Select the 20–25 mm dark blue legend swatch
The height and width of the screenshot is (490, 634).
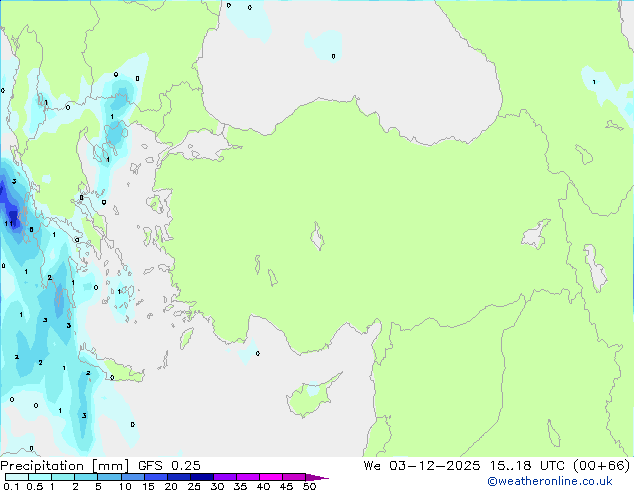(178, 477)
